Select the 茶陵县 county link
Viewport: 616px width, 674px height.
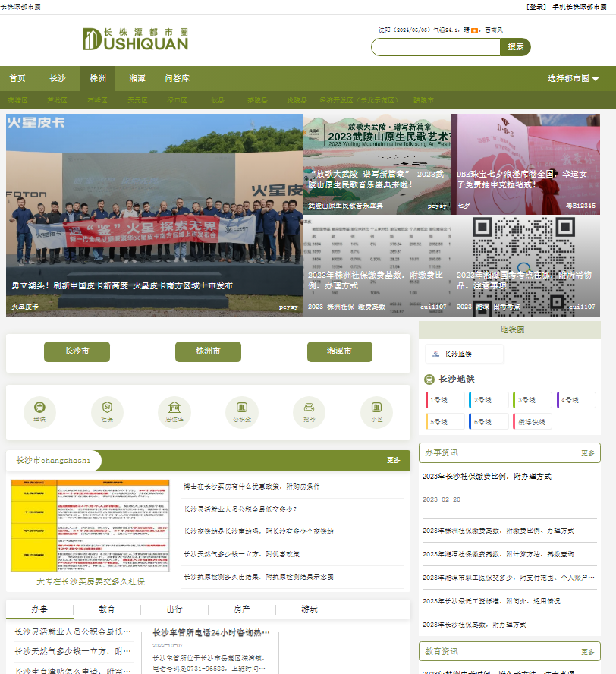[257, 100]
